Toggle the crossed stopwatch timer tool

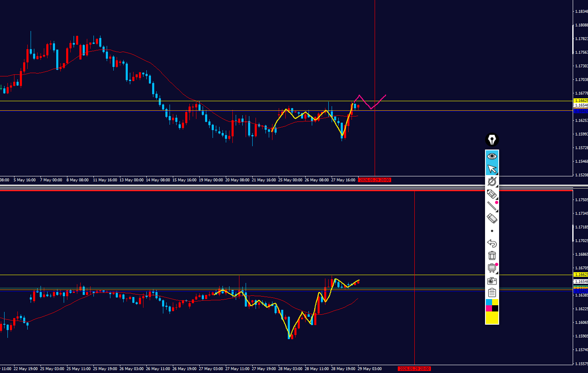492,181
